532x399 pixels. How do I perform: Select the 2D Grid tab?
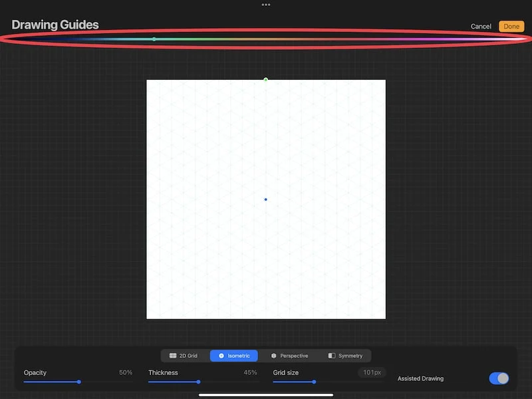pos(184,356)
